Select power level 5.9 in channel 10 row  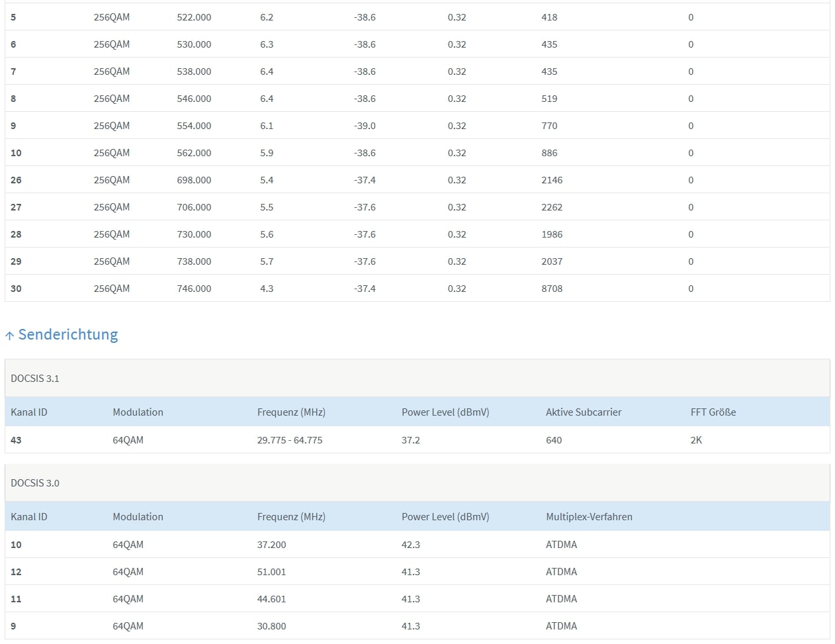tap(267, 153)
